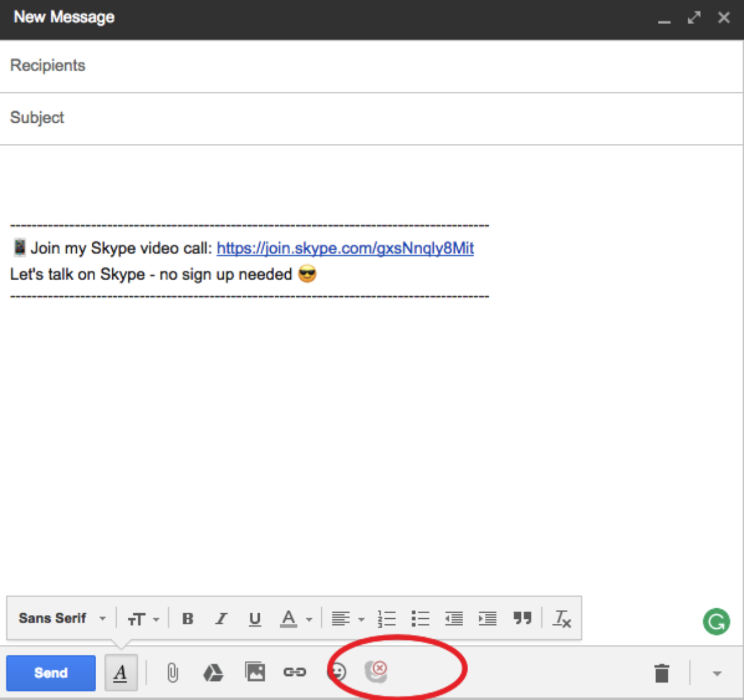This screenshot has width=744, height=700.
Task: Open the Grammarly icon
Action: pyautogui.click(x=716, y=621)
